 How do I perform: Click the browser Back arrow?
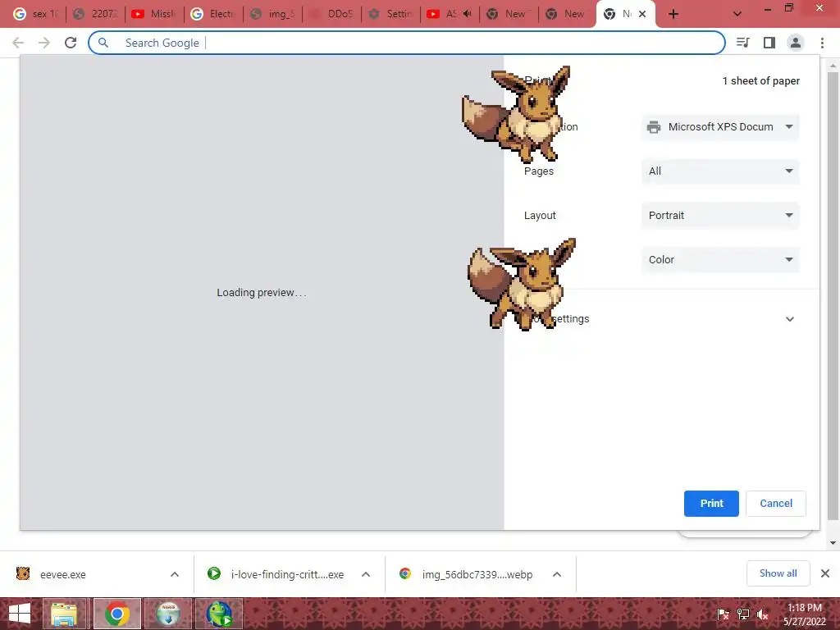(18, 43)
